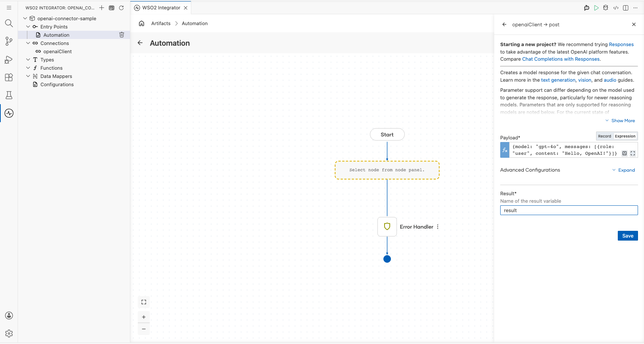This screenshot has width=644, height=344.
Task: Close the WSO2 Integrator tab
Action: click(x=186, y=7)
